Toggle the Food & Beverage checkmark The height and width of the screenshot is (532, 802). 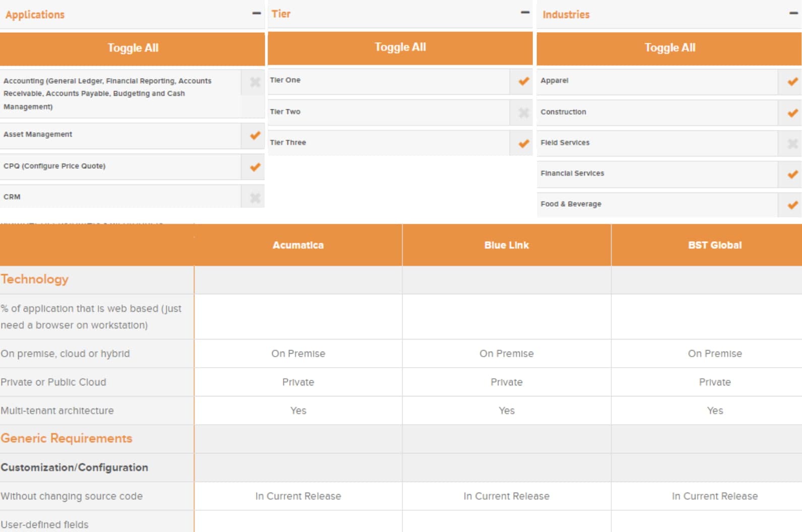point(792,205)
